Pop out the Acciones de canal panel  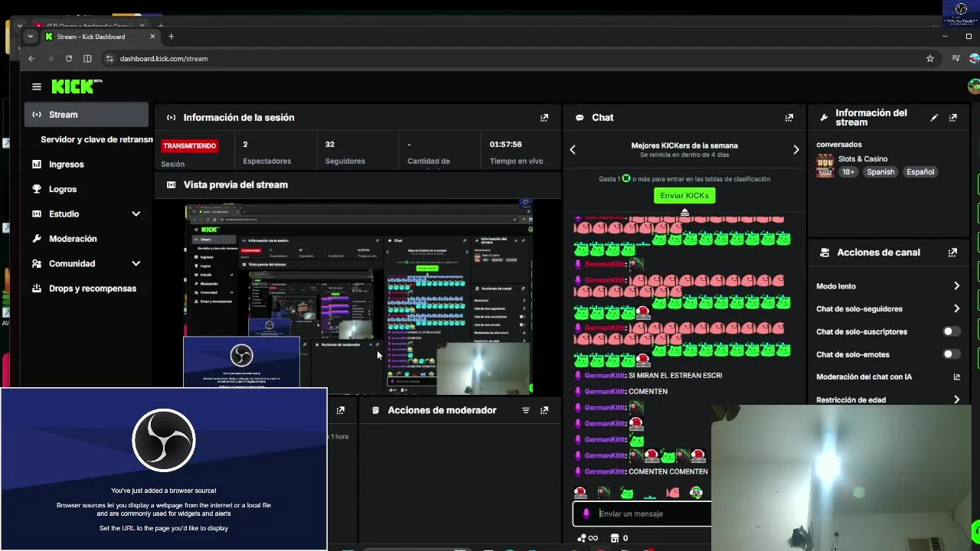[953, 253]
